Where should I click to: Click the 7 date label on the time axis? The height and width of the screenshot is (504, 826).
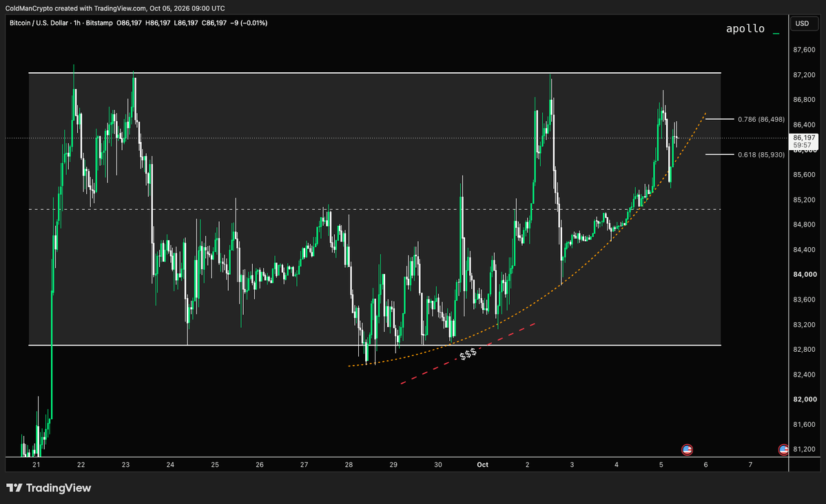pos(751,465)
